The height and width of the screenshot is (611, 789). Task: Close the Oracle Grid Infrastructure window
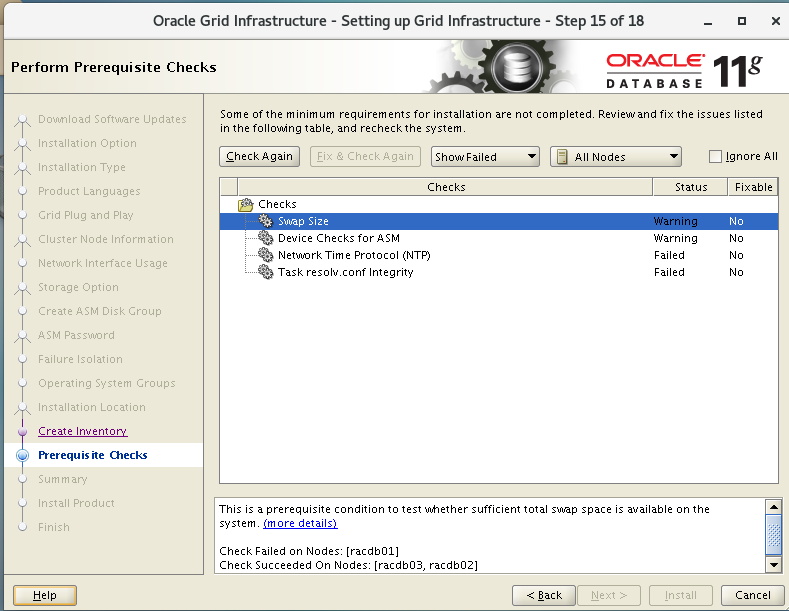click(776, 21)
